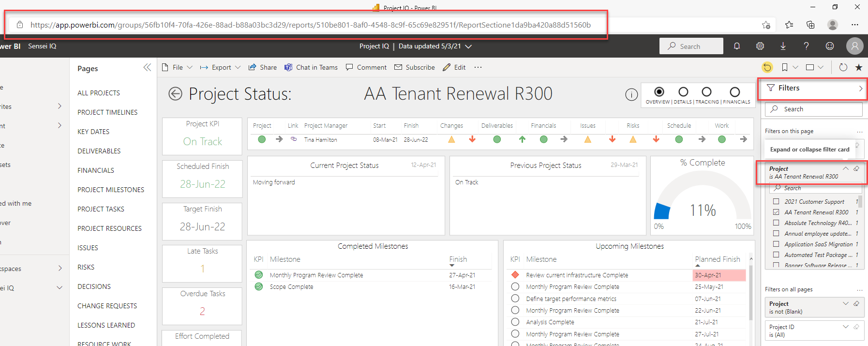The image size is (868, 346).
Task: Click the Chat in Teams button
Action: pos(311,67)
